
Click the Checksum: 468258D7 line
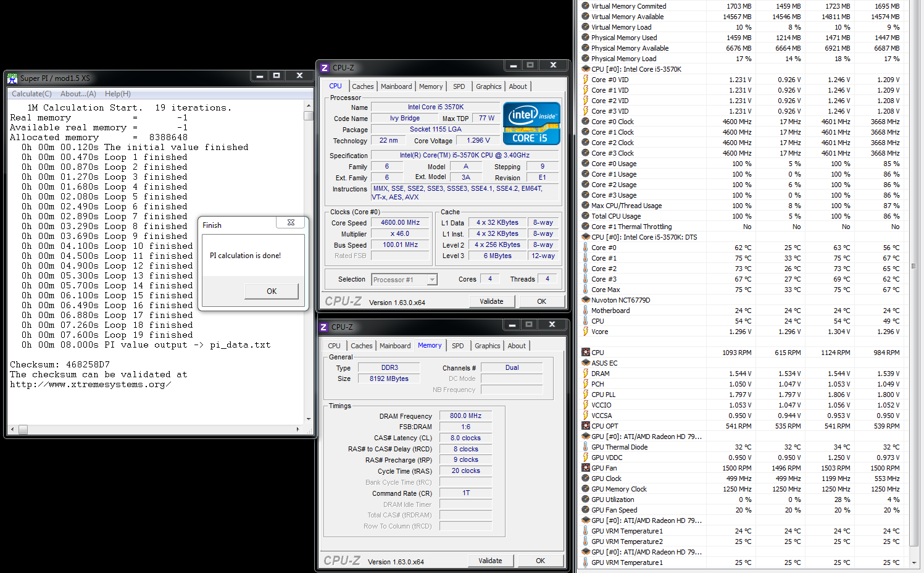pyautogui.click(x=60, y=364)
